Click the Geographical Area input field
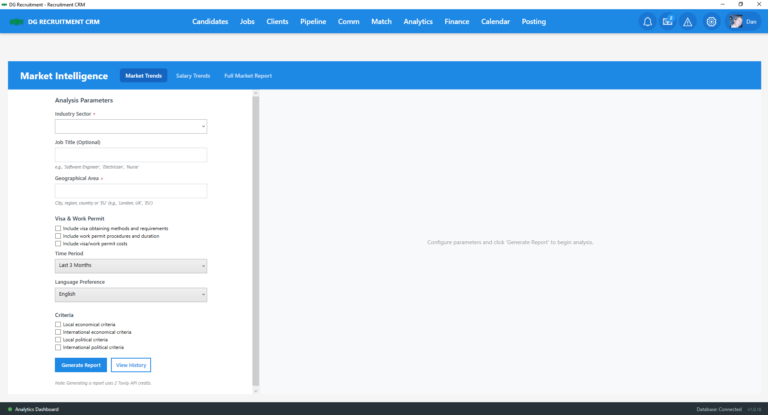This screenshot has height=415, width=768. (x=130, y=191)
